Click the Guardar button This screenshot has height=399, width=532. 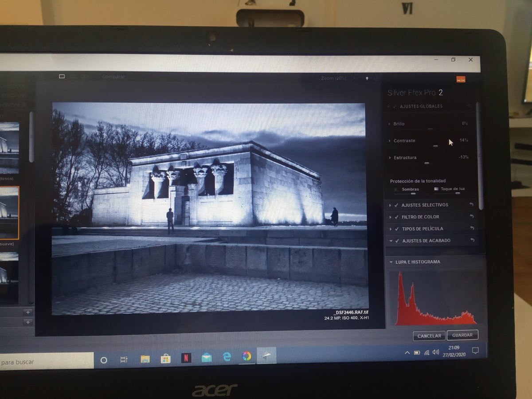coord(462,335)
